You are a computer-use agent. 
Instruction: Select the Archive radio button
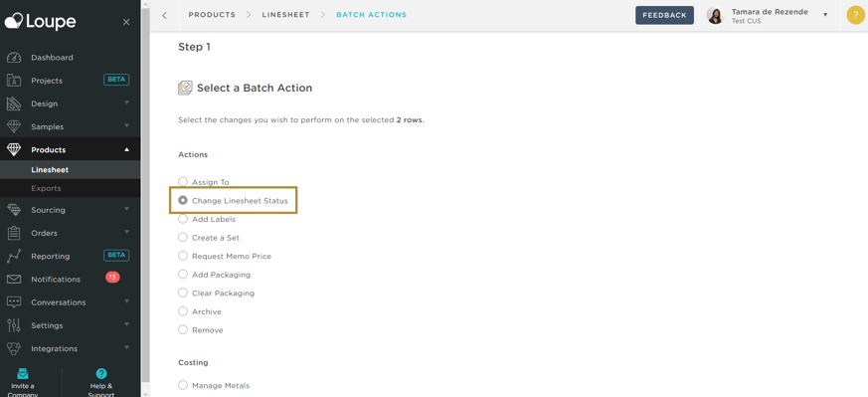[x=183, y=311]
